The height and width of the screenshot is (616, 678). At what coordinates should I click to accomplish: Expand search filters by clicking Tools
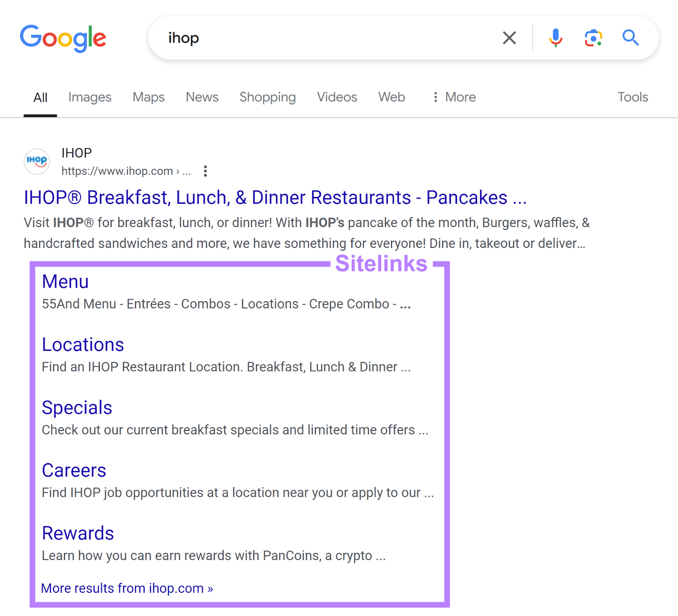point(633,97)
